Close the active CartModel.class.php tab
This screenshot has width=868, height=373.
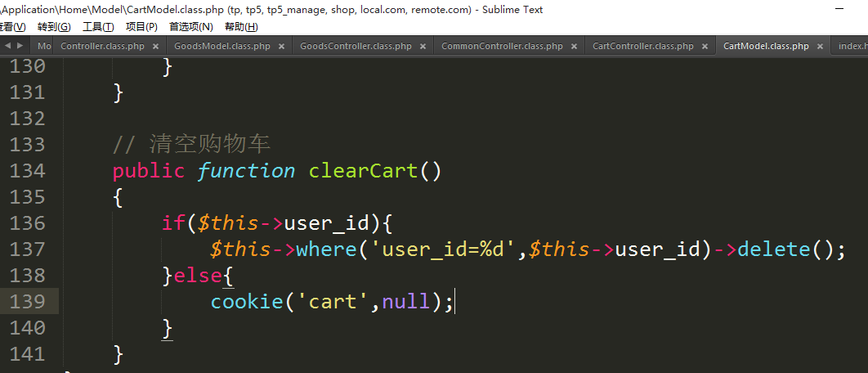pos(820,47)
